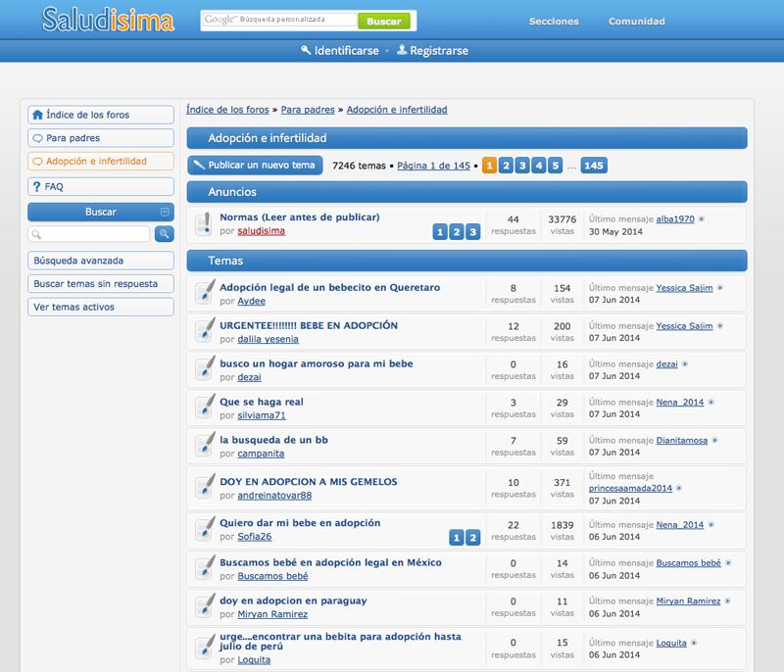Viewport: 784px width, 672px height.
Task: Open the 'Página 1 de 145' page jump
Action: pyautogui.click(x=434, y=166)
